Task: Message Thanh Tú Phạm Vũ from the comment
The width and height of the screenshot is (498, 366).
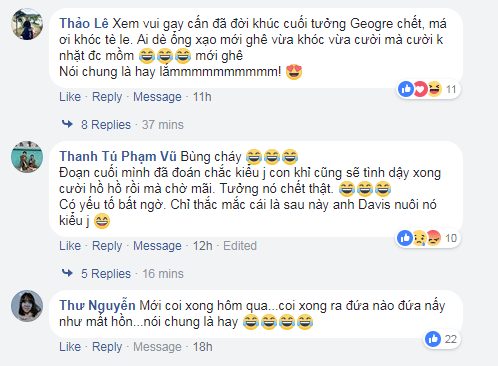Action: [x=157, y=246]
